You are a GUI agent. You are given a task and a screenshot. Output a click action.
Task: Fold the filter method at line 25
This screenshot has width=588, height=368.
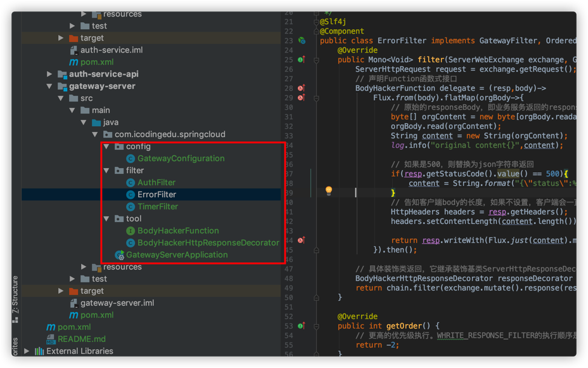pos(317,60)
